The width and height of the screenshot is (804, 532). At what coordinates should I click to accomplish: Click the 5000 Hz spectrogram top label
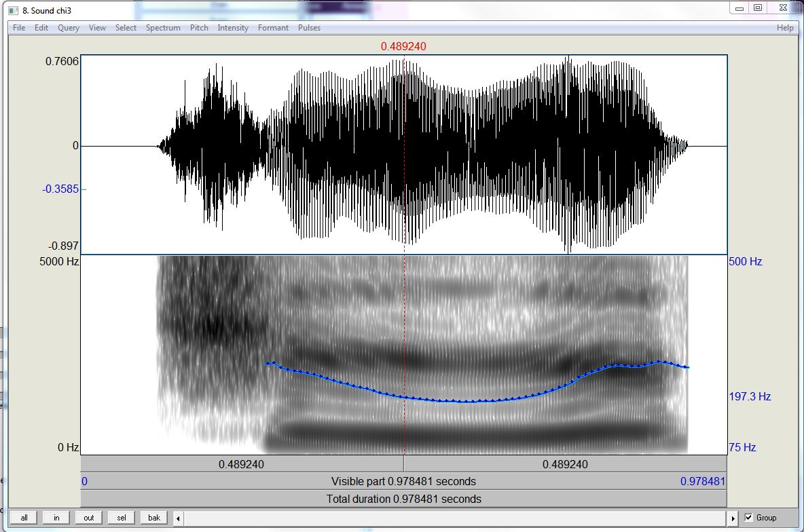coord(59,261)
